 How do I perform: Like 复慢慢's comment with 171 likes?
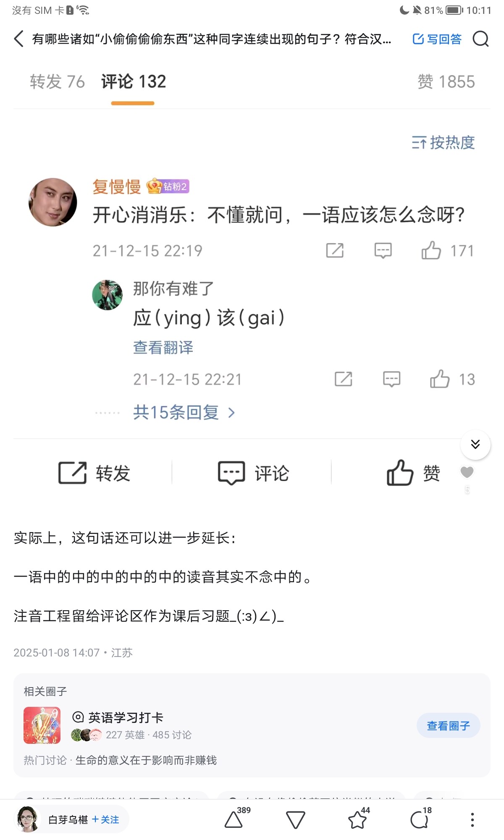[x=431, y=251]
